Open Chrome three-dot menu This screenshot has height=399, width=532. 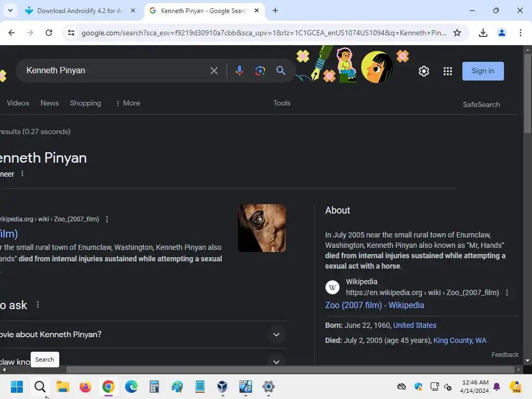520,33
